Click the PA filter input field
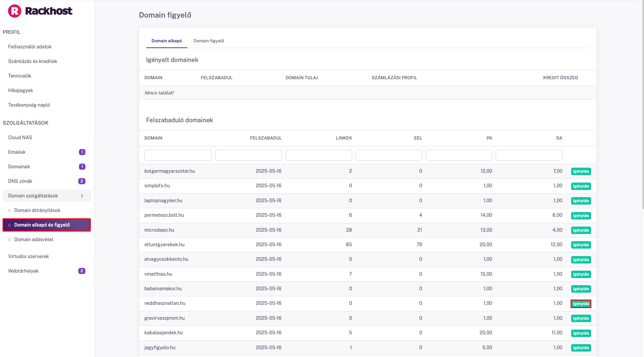 click(x=459, y=155)
